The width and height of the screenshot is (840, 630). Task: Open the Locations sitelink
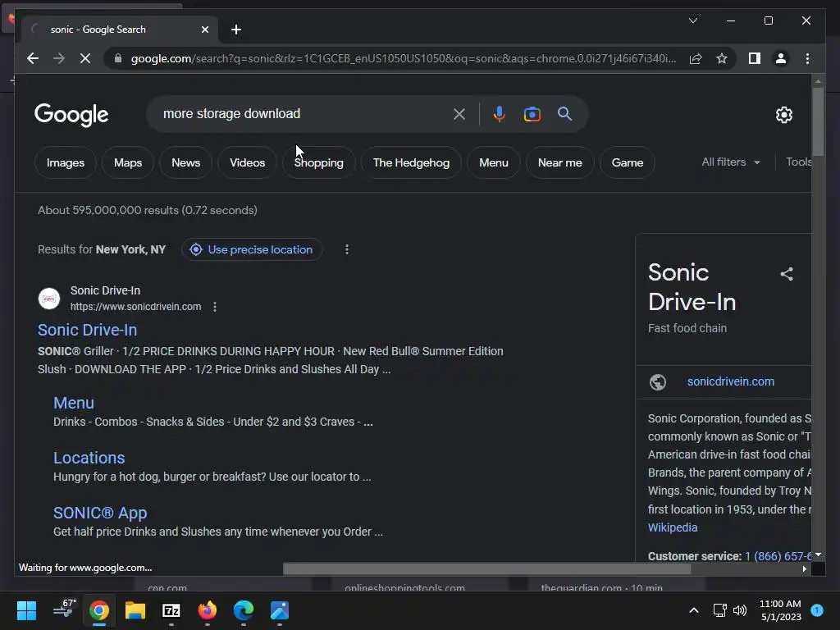(89, 458)
